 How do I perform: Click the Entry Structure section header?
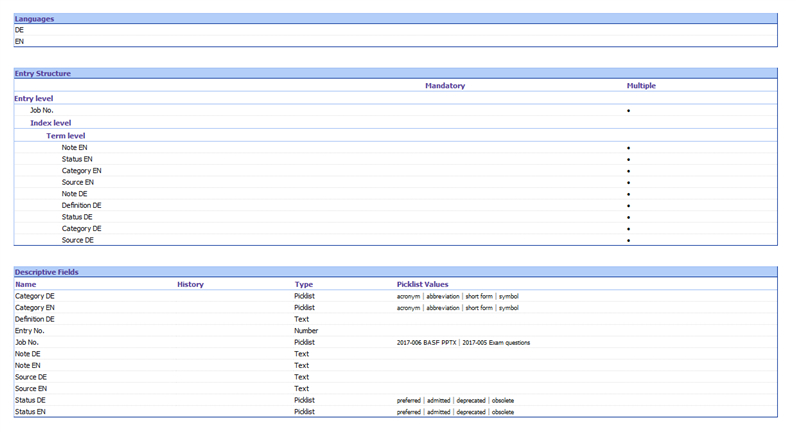42,73
